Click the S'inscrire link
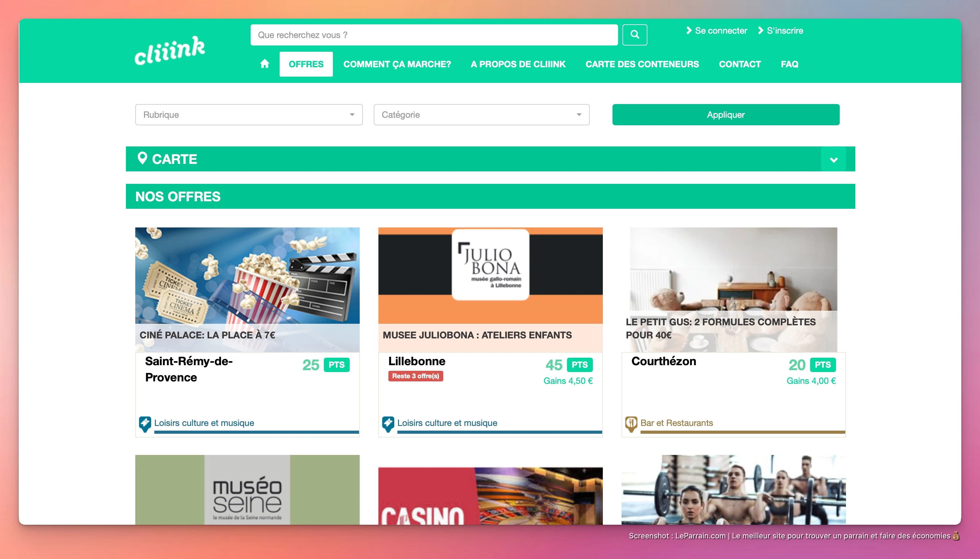Viewport: 980px width, 559px height. point(785,31)
